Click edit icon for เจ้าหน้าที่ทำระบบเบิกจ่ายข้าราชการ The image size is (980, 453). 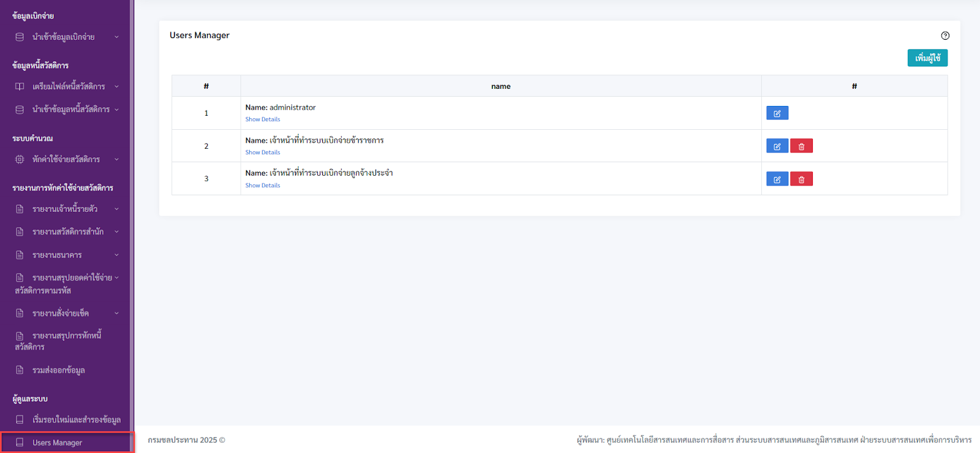point(777,146)
